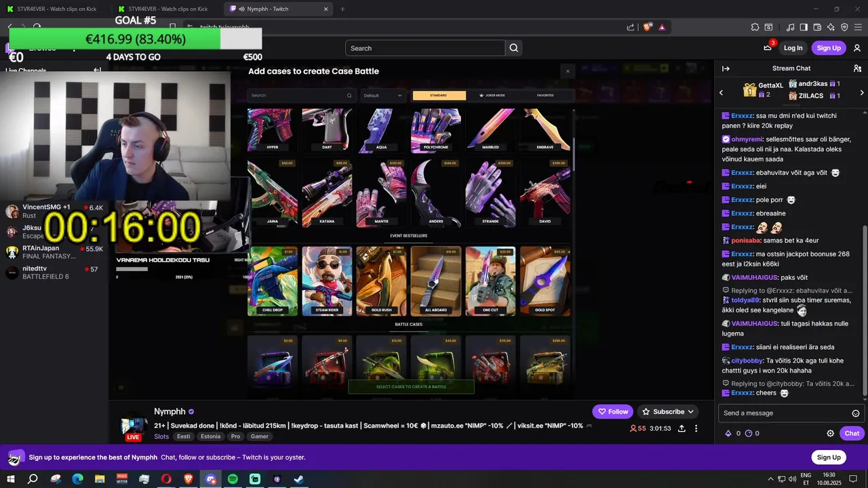Open VincentSMG live channel in sidebar

tap(54, 211)
